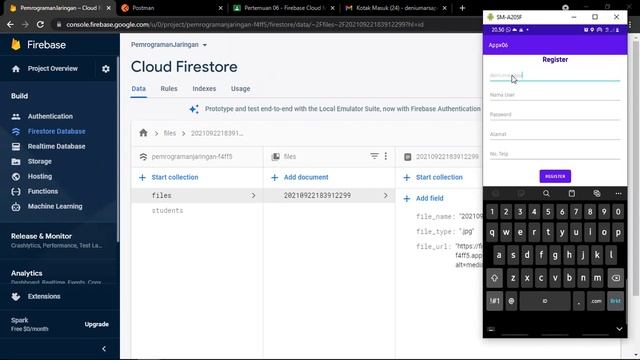Viewport: 640px width, 360px height.
Task: Go to Firestore root home icon
Action: (143, 133)
